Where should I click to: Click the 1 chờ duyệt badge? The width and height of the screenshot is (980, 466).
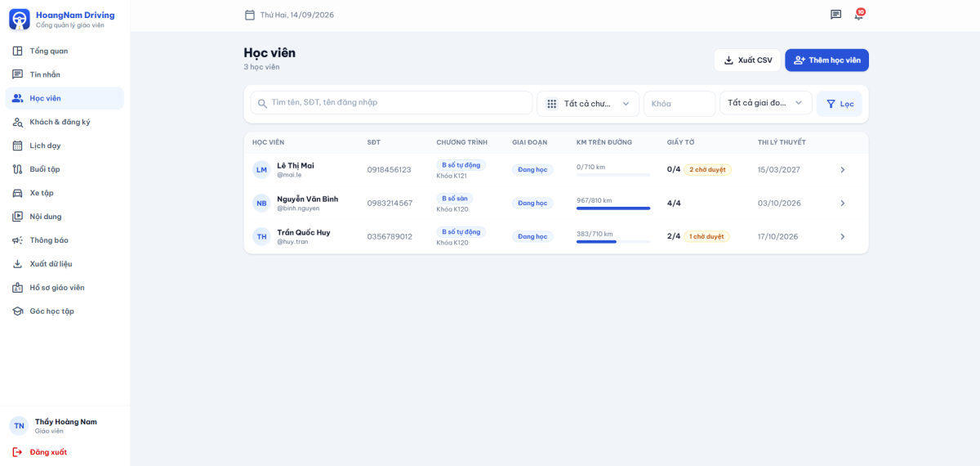706,236
